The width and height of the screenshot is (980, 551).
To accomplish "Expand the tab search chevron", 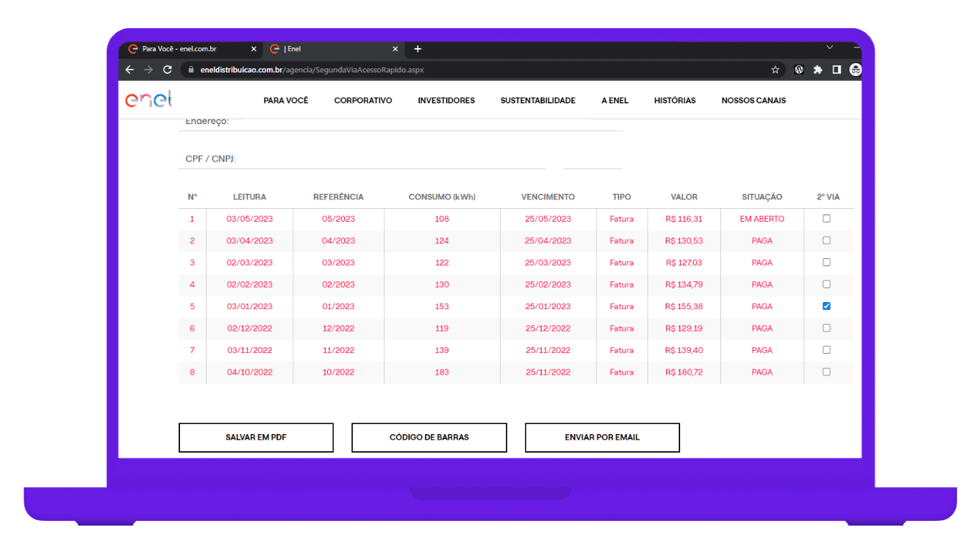I will (829, 47).
